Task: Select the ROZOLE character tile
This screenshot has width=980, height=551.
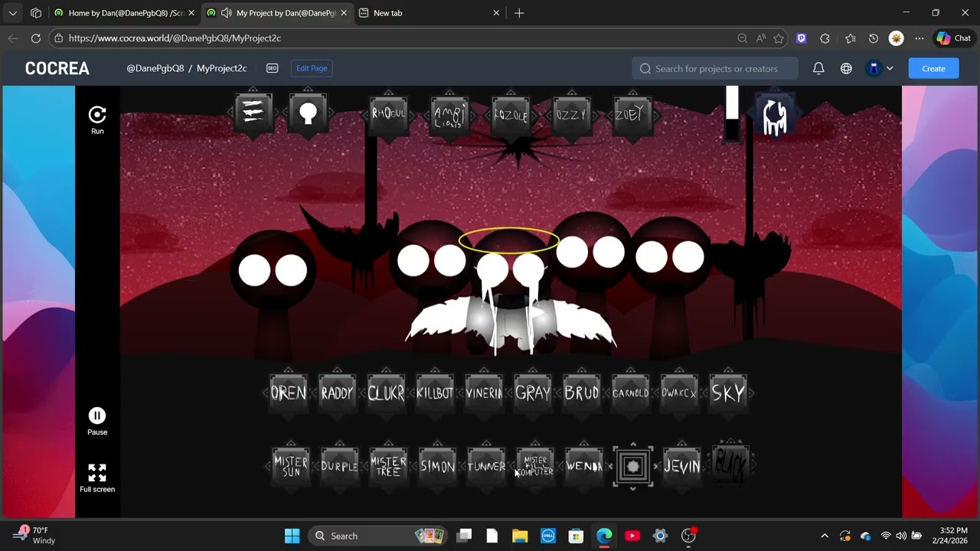Action: (511, 115)
